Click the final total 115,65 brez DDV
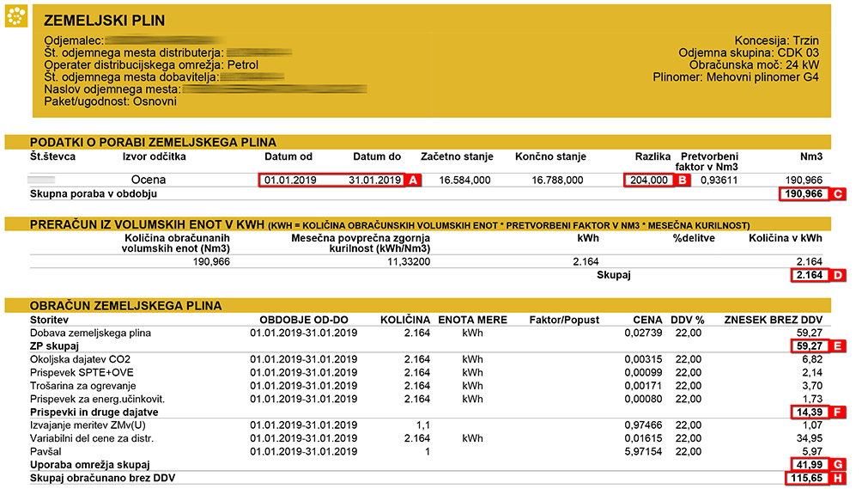Image resolution: width=868 pixels, height=489 pixels. point(805,477)
